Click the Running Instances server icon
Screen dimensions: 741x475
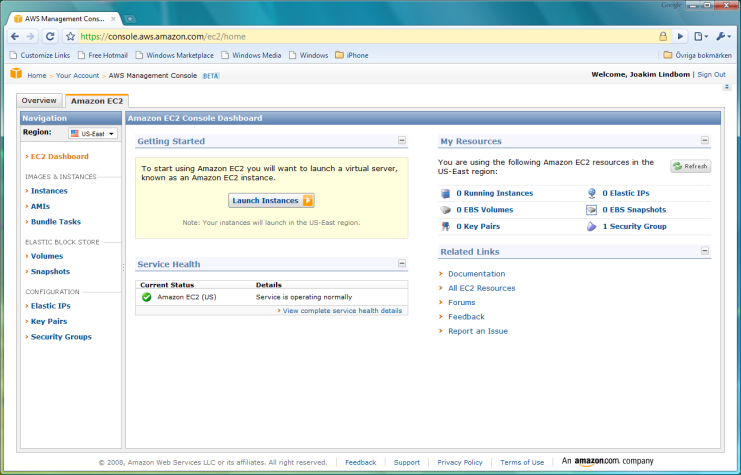coord(445,193)
